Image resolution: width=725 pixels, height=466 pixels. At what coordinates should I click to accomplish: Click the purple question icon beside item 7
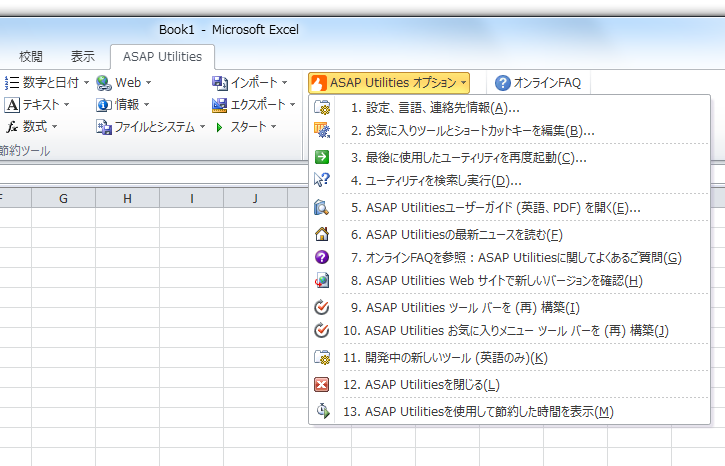[322, 257]
